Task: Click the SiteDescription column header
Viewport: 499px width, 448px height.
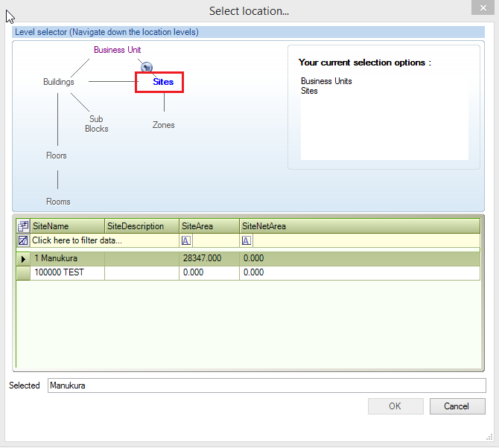Action: point(142,226)
